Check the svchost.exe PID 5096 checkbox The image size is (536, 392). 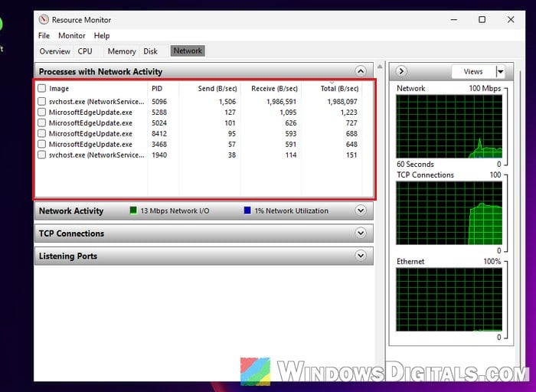click(41, 101)
